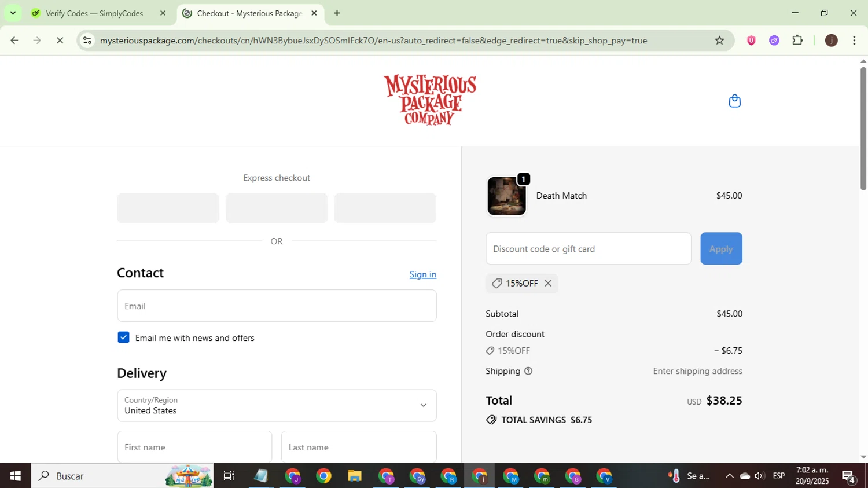Focus the Last name field
This screenshot has height=488, width=868.
point(359,447)
